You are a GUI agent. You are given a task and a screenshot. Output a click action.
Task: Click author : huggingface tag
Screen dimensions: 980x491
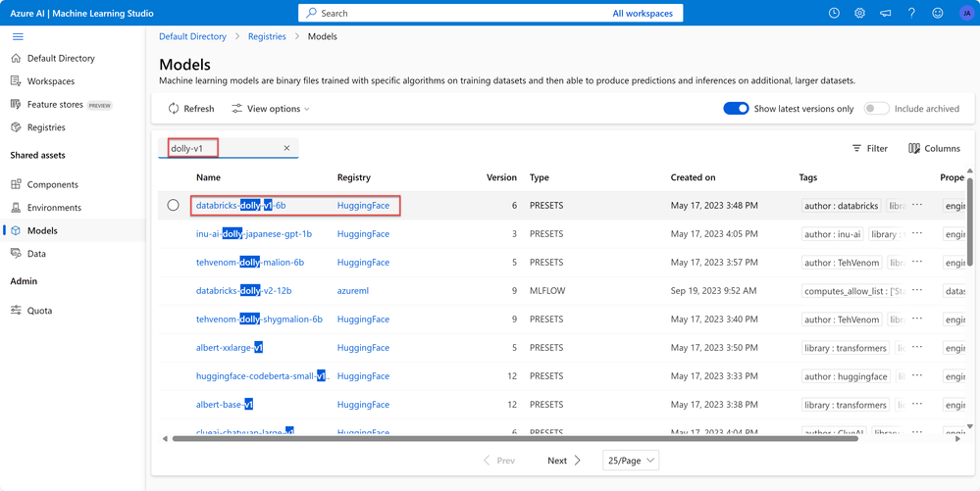(x=846, y=376)
